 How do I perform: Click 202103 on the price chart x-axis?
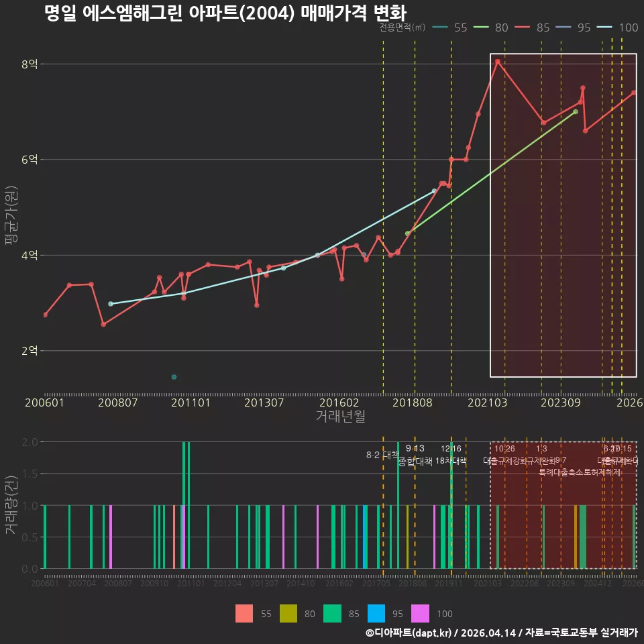488,402
